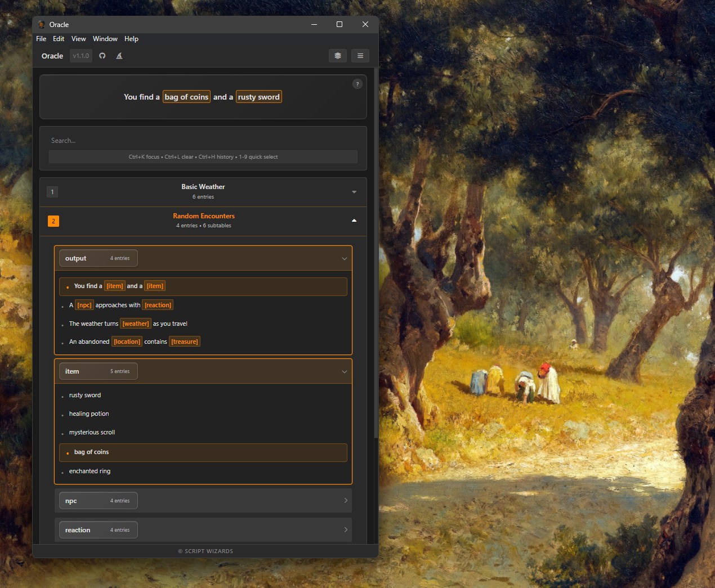The width and height of the screenshot is (715, 588).
Task: Expand the npc subtable
Action: (203, 501)
